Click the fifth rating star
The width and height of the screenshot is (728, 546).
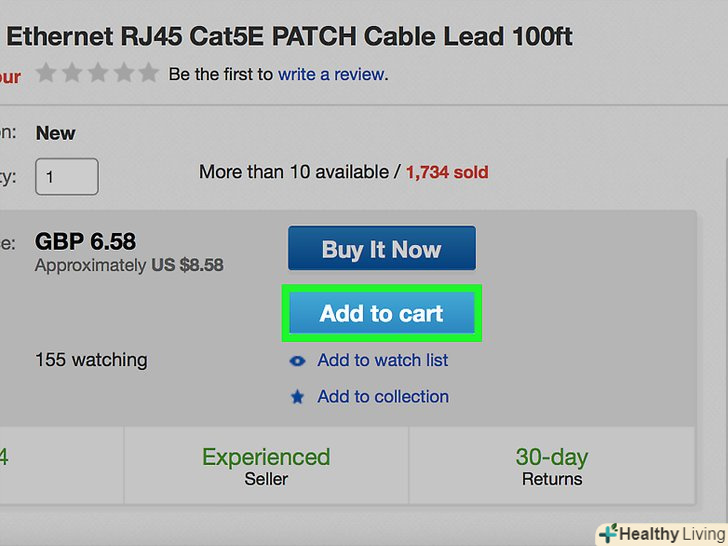click(148, 73)
